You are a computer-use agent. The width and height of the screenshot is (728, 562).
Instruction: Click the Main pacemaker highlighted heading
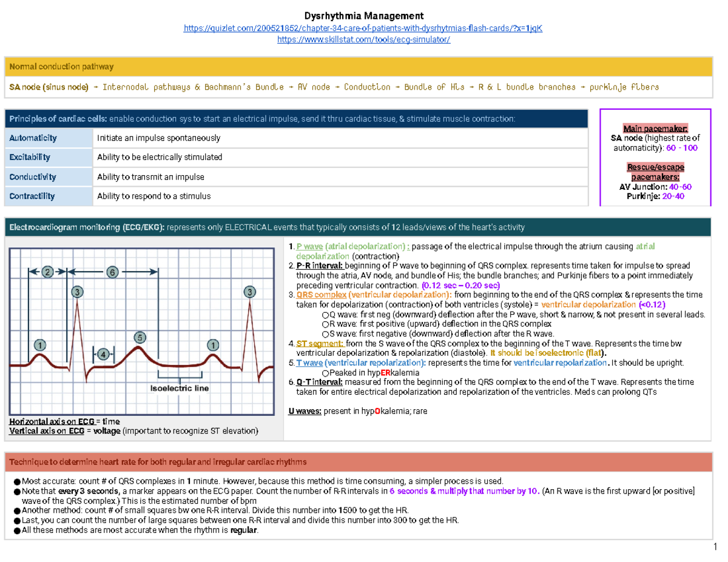coord(656,129)
